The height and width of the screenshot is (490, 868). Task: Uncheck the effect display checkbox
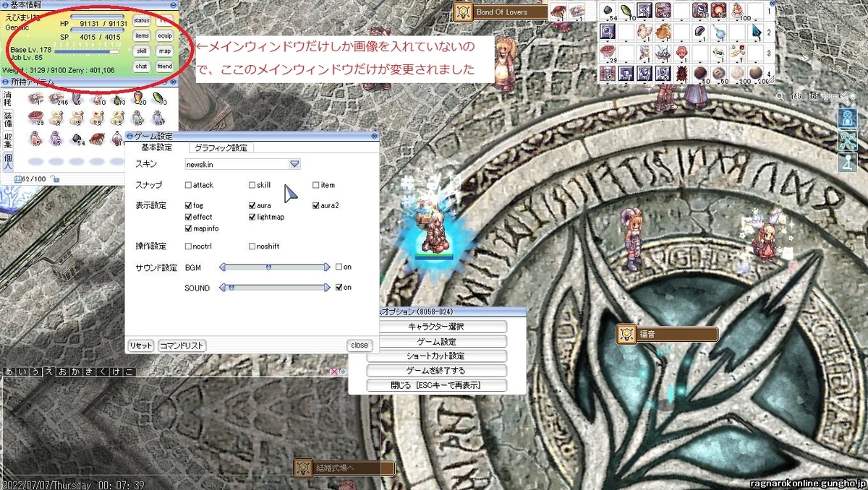click(188, 217)
